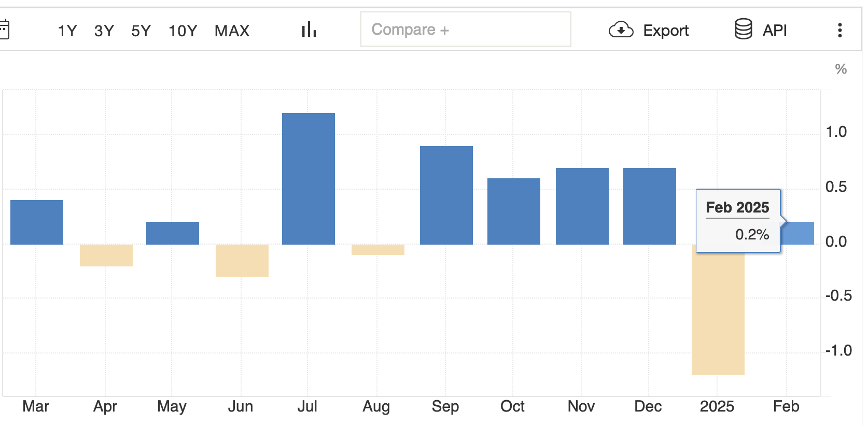
Task: Click the blue March bar
Action: click(37, 222)
